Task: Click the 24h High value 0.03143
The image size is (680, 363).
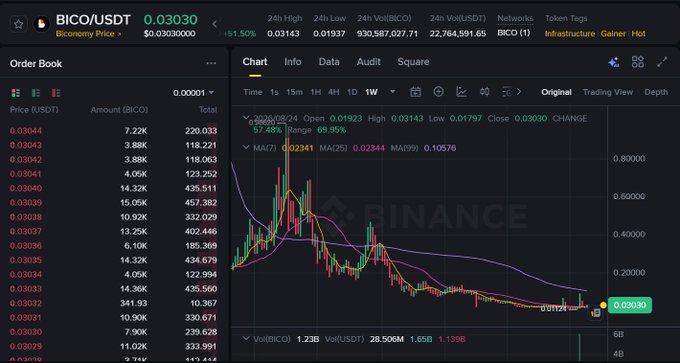Action: [x=283, y=33]
